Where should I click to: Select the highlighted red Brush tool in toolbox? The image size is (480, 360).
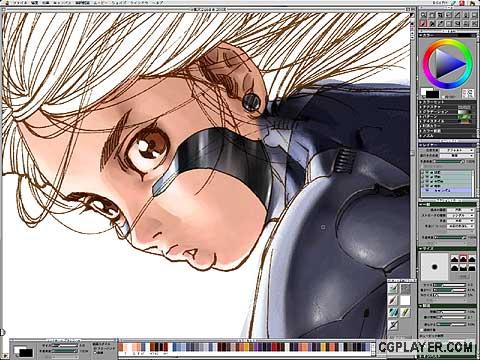(x=422, y=23)
